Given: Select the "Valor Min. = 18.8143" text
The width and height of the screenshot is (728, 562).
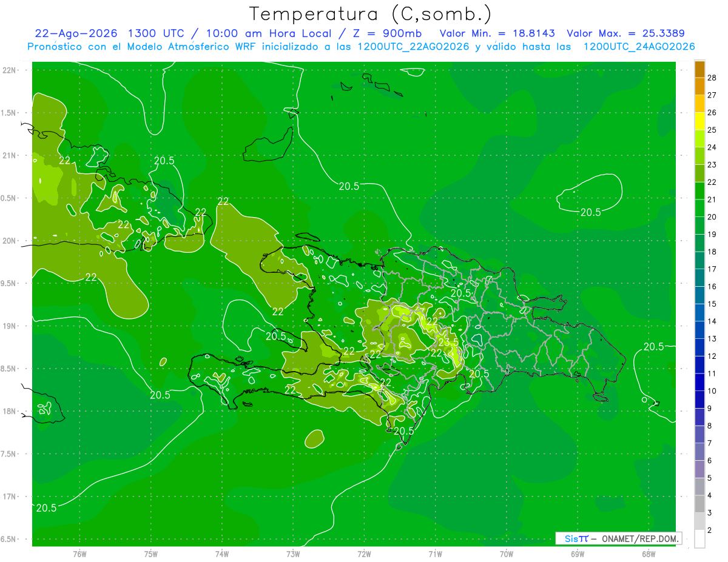Looking at the screenshot, I should [x=497, y=33].
